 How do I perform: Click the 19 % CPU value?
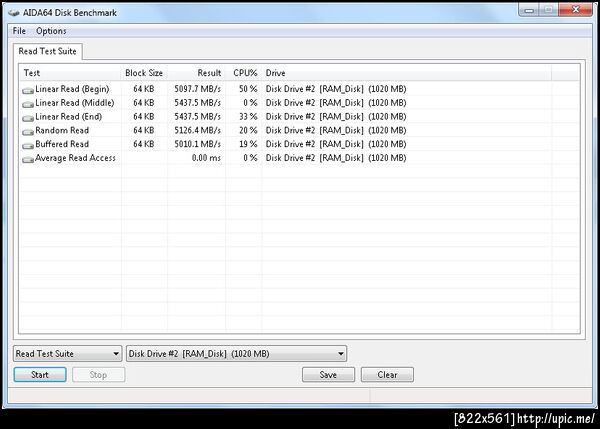pos(248,144)
